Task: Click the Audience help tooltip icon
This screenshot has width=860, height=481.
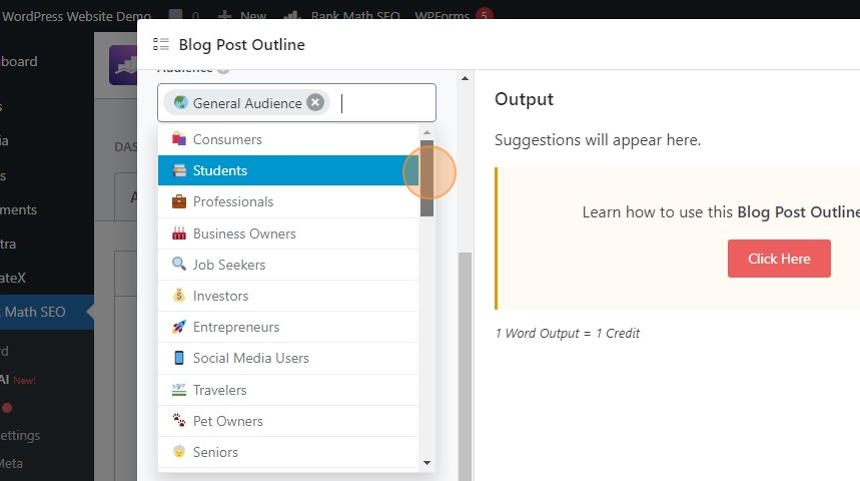Action: pyautogui.click(x=223, y=70)
